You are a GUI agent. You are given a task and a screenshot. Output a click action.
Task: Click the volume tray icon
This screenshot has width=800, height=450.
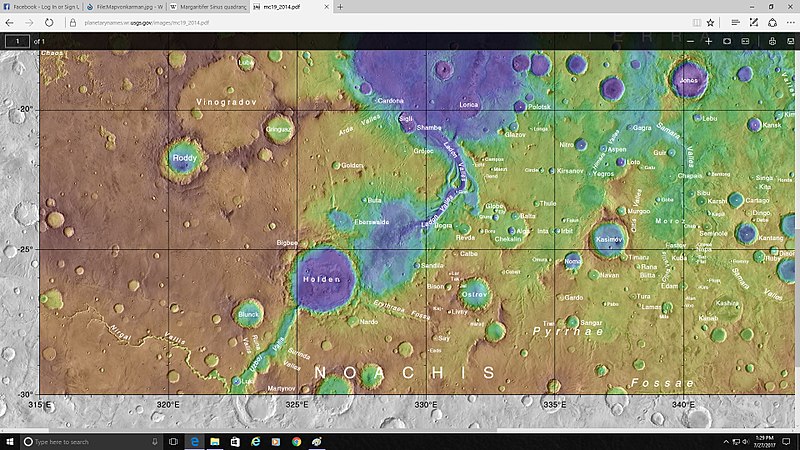tap(746, 442)
